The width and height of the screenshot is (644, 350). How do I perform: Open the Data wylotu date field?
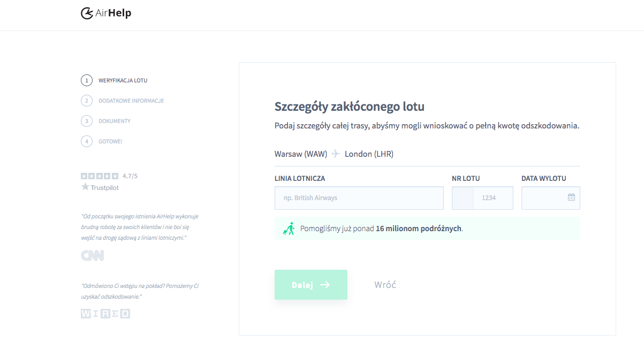click(x=551, y=198)
